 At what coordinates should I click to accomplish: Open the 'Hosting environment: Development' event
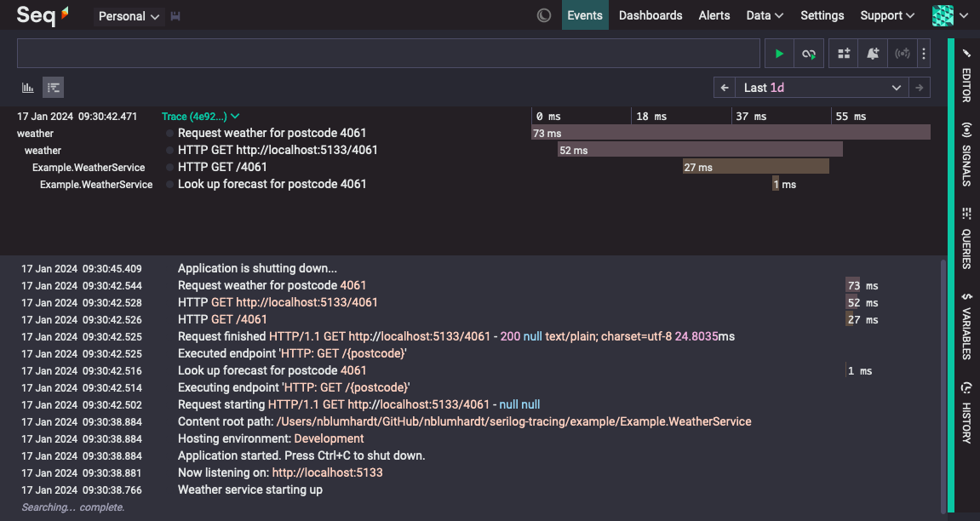coord(271,438)
